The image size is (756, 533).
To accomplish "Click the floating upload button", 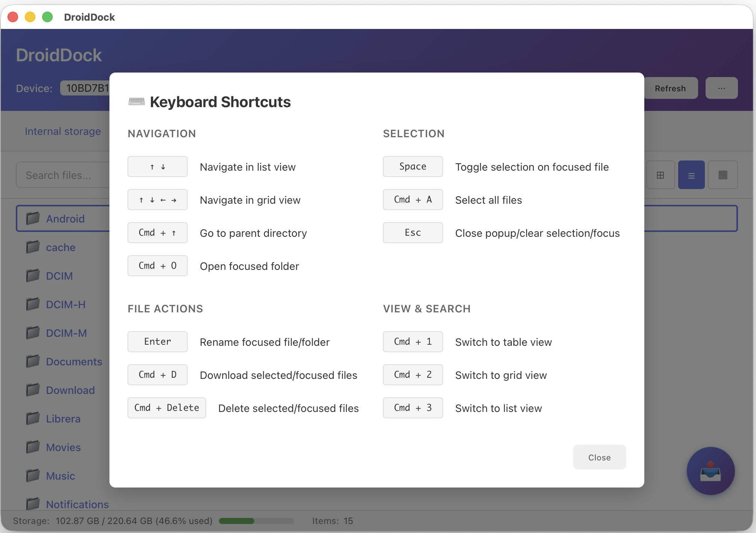I will click(710, 471).
